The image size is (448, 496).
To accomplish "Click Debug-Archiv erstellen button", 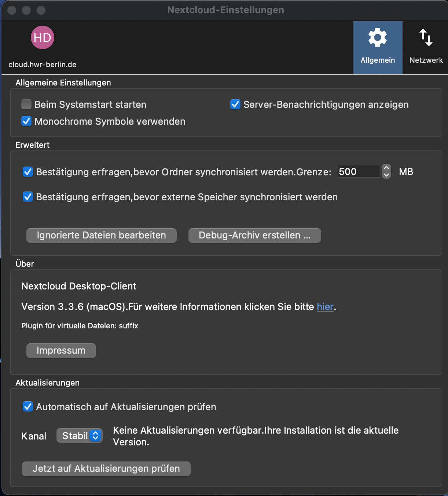I will [255, 236].
